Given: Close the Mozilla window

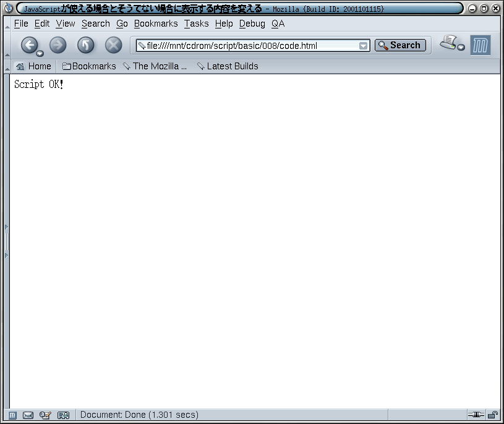Looking at the screenshot, I should [x=495, y=9].
